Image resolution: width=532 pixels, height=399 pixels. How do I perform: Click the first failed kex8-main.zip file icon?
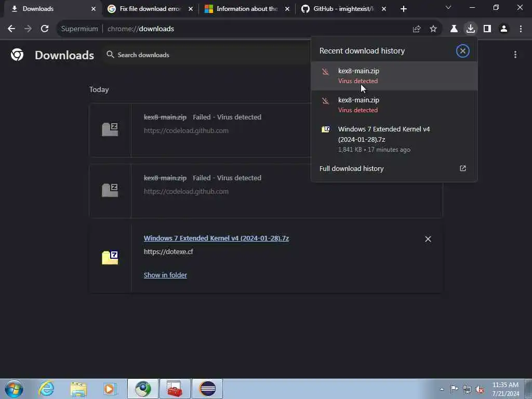point(110,129)
